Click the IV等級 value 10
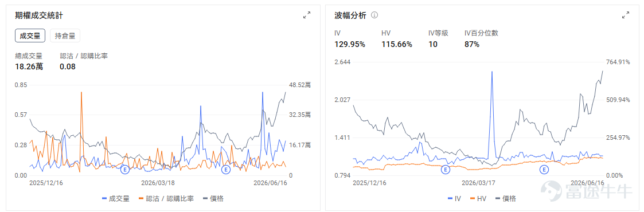This screenshot has height=212, width=644. [x=433, y=44]
